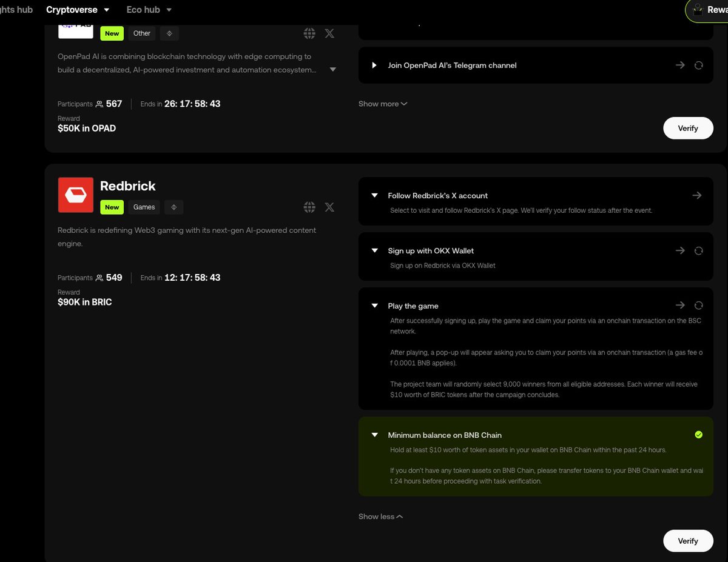Click OpenPad participants people icon

(99, 104)
